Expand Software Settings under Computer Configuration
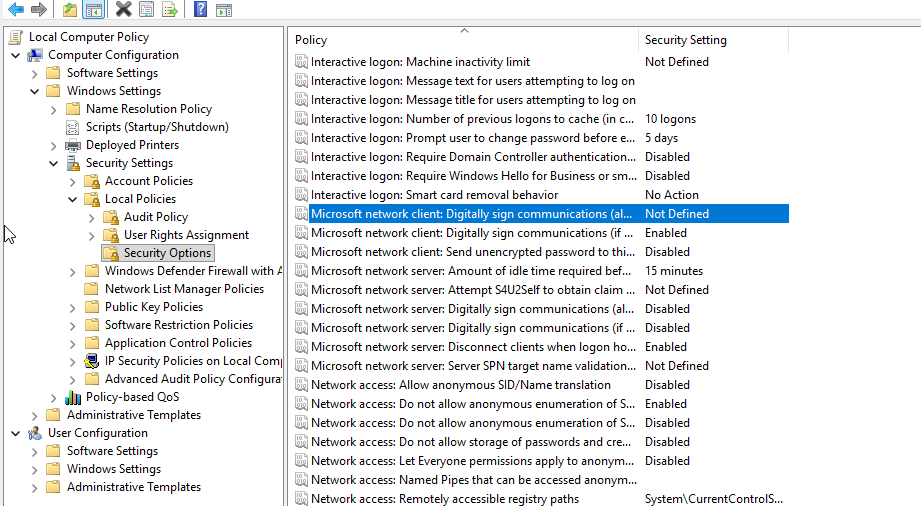Screen dimensions: 921x506 click(35, 73)
